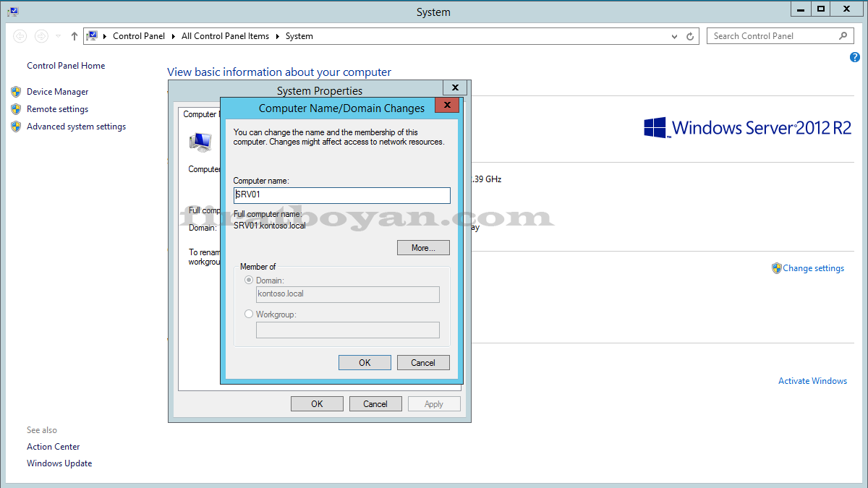Click the shield icon beside Device Manager
Viewport: 868px width, 488px height.
(x=16, y=92)
